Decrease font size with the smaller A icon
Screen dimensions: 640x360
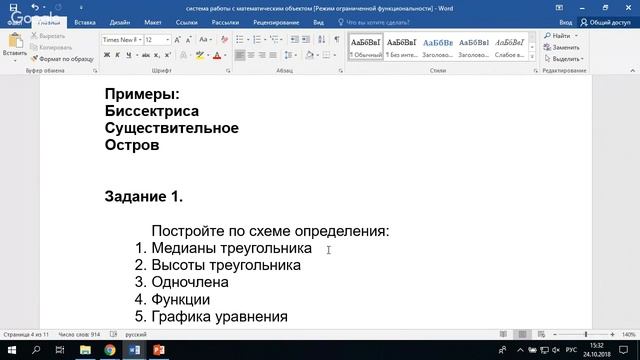point(189,40)
